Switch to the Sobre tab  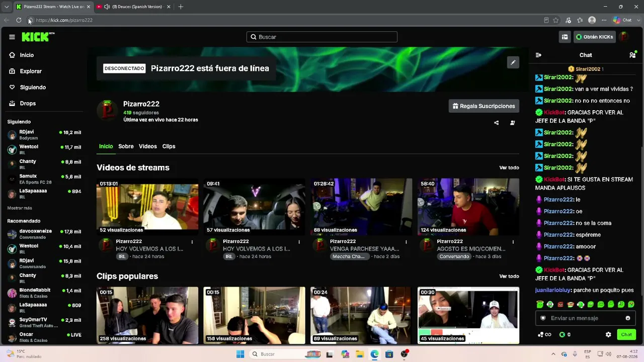coord(126,146)
